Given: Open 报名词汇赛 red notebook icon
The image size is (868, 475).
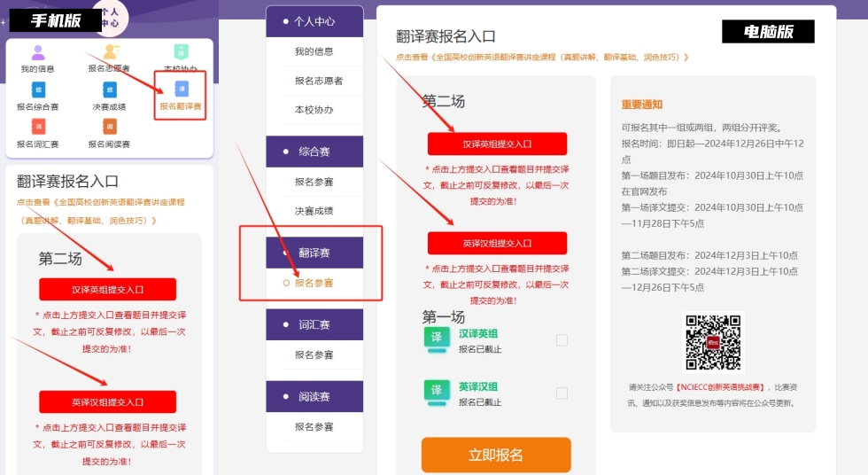Looking at the screenshot, I should [x=38, y=127].
